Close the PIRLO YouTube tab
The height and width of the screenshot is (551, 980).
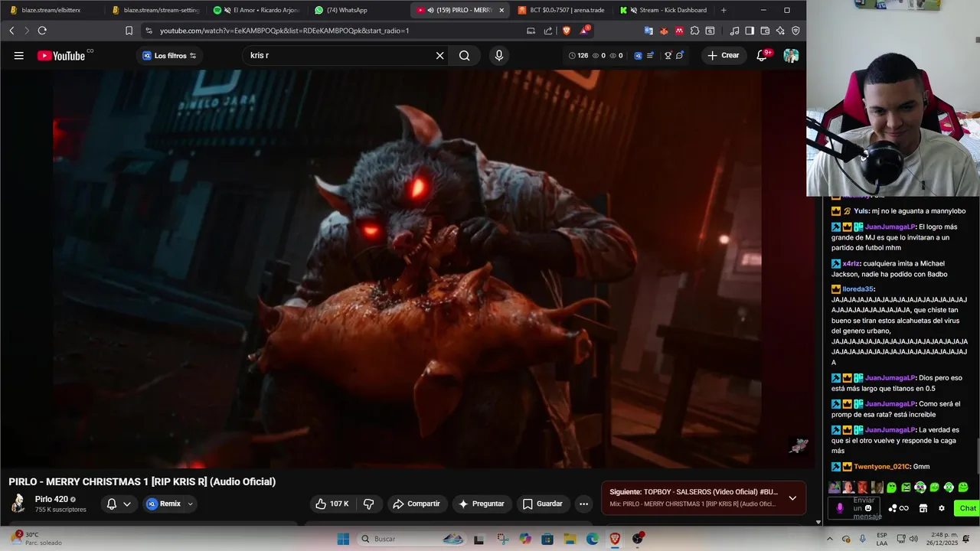pos(501,10)
